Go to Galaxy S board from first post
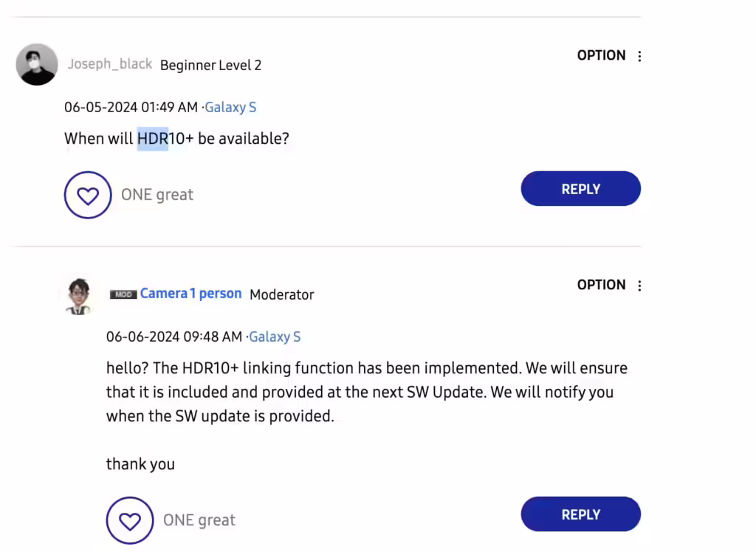The height and width of the screenshot is (552, 756). click(230, 107)
